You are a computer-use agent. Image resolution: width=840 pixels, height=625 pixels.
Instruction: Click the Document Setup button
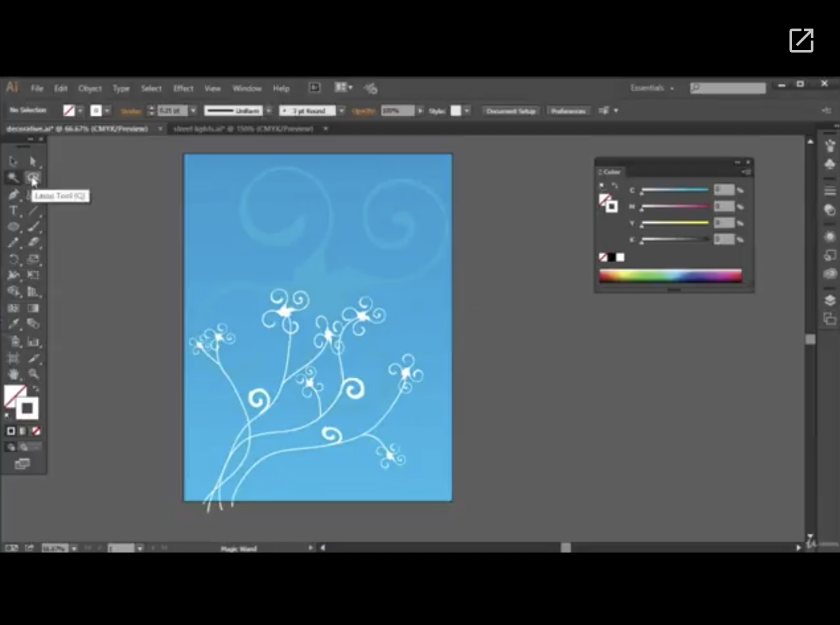(x=510, y=111)
